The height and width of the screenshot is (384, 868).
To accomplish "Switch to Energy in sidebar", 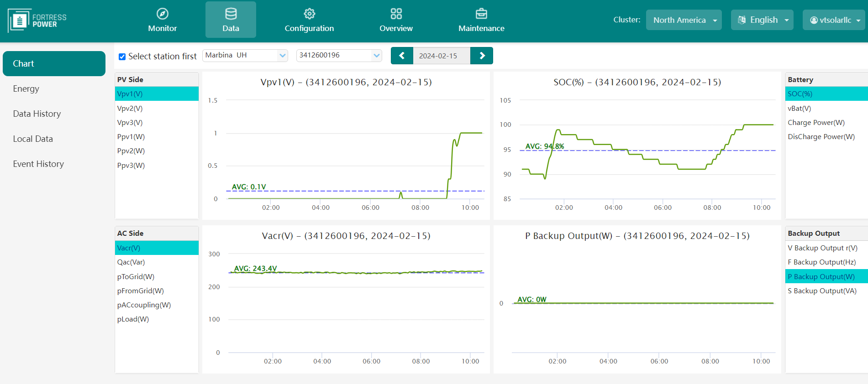I will pos(26,88).
